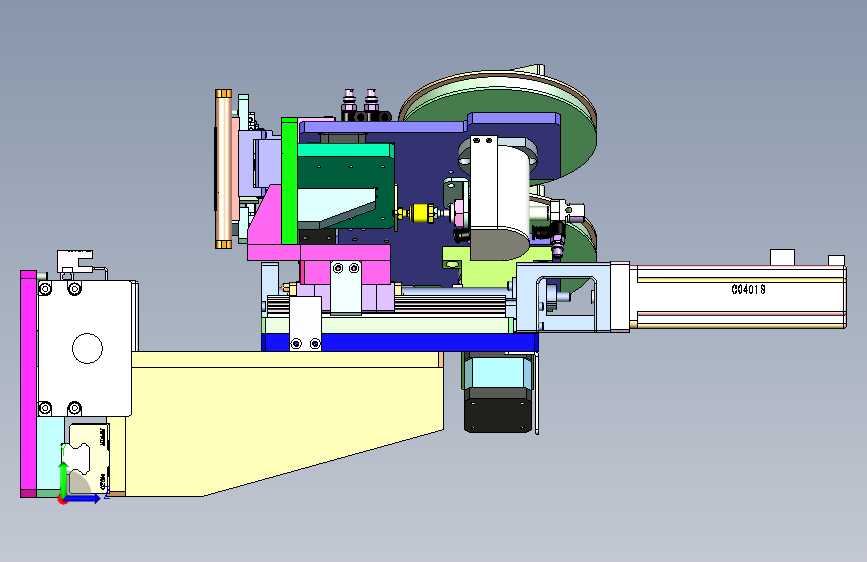Select the bright blue base plate
The width and height of the screenshot is (867, 562).
click(399, 342)
